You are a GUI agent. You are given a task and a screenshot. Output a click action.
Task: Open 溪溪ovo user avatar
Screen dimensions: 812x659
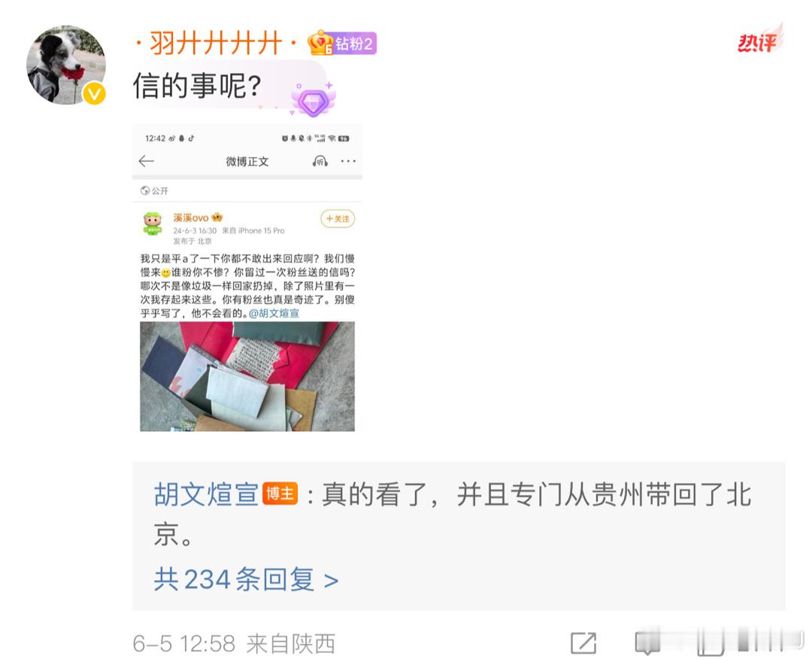tap(152, 224)
